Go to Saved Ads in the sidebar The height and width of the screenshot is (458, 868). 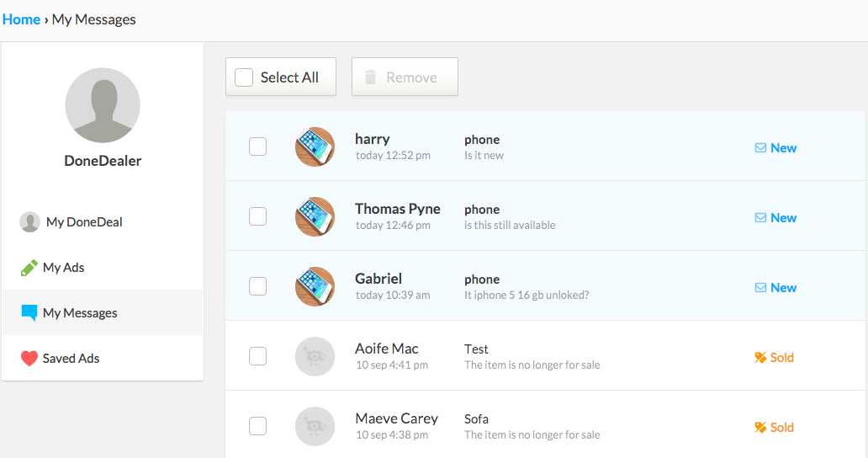click(71, 359)
